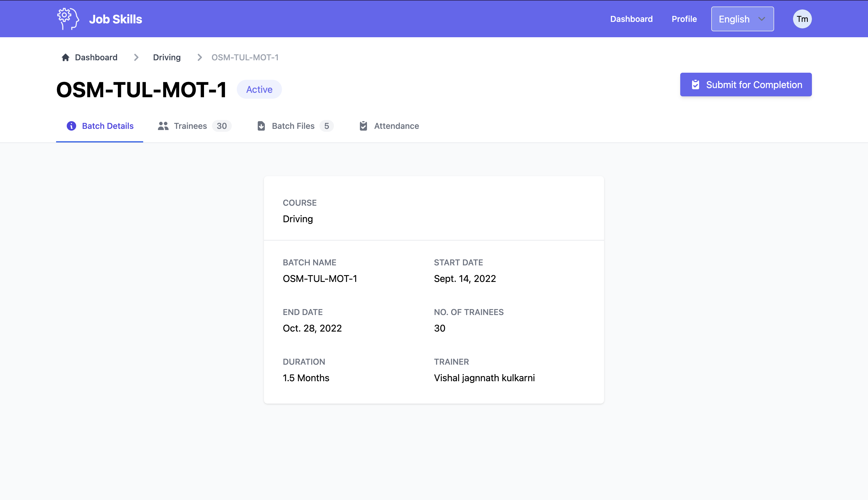Click Driving breadcrumb link

[x=167, y=57]
